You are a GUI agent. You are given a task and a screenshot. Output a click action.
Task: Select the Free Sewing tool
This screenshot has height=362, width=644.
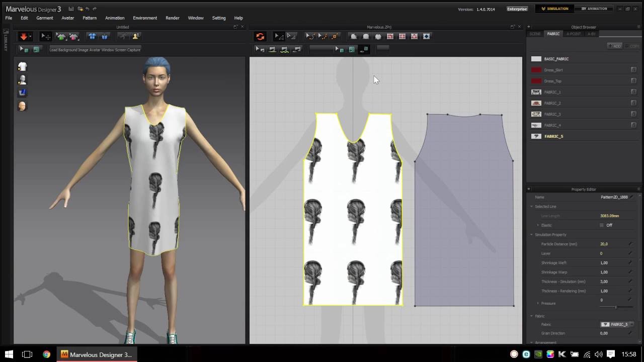coord(284,49)
